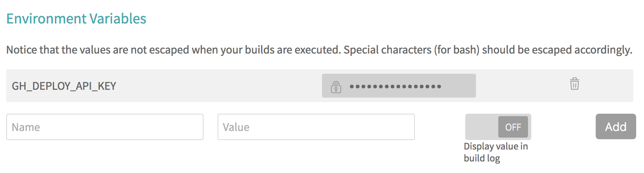Click the Environment Variables heading

click(x=76, y=19)
